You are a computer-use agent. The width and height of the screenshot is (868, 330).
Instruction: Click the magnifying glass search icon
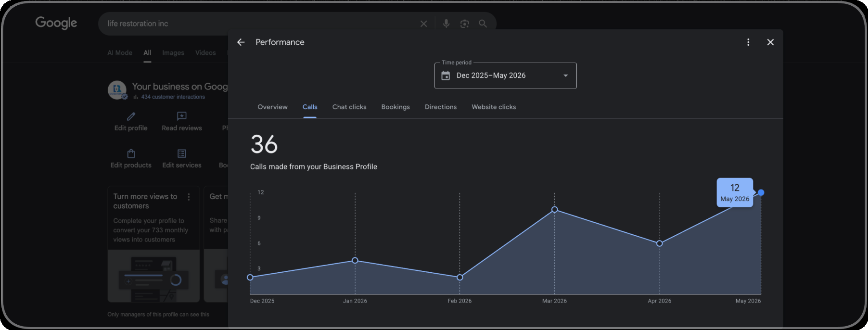(483, 24)
